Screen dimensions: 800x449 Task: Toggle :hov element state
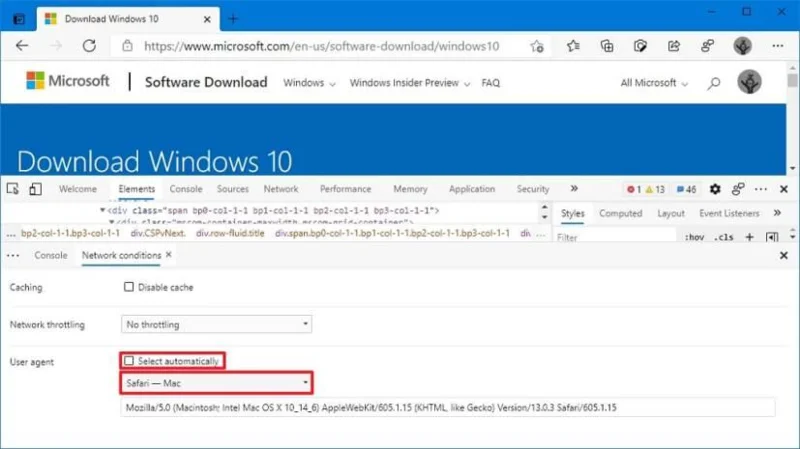tap(694, 237)
